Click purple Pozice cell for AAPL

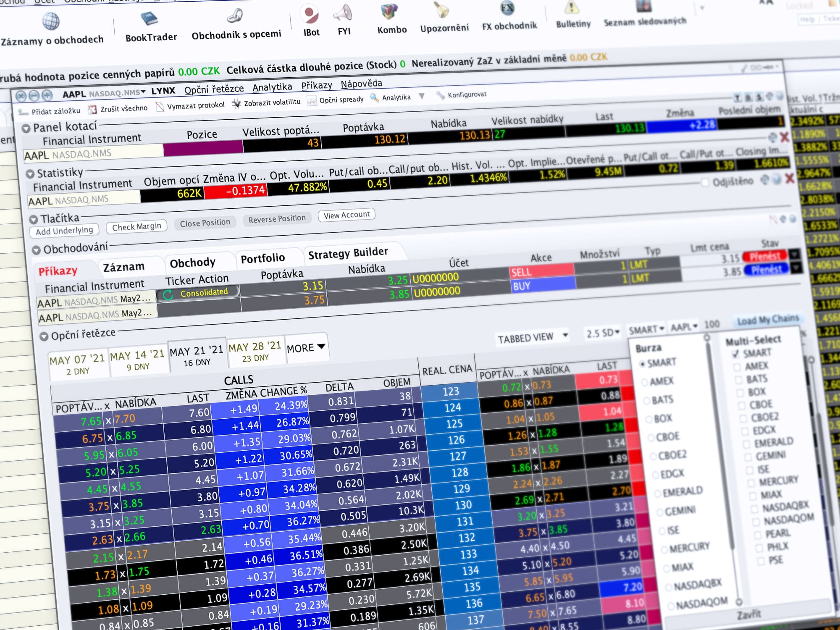tap(203, 148)
